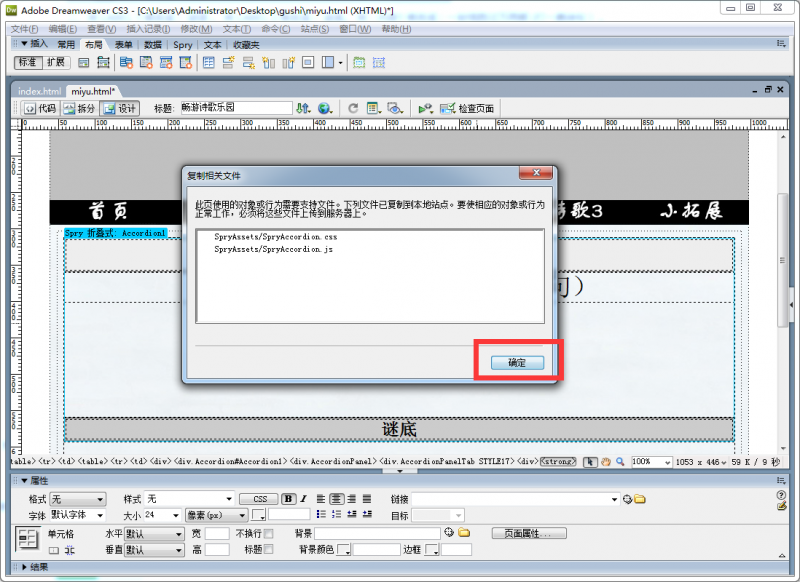Toggle Italic formatting
Viewport: 800px width, 582px height.
[x=304, y=499]
